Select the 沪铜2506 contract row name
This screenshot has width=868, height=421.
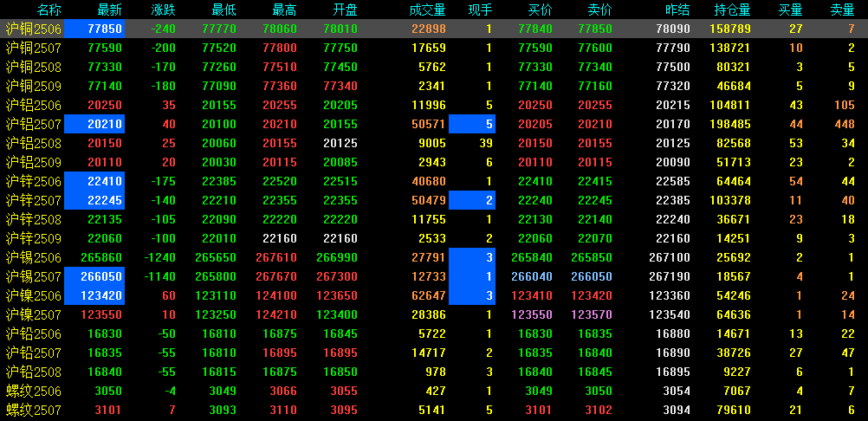(x=33, y=29)
